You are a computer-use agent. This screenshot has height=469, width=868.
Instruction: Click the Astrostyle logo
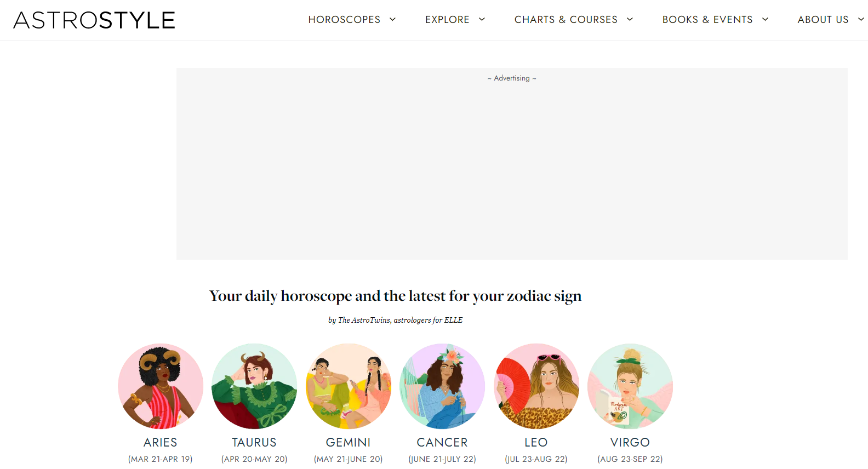click(94, 20)
